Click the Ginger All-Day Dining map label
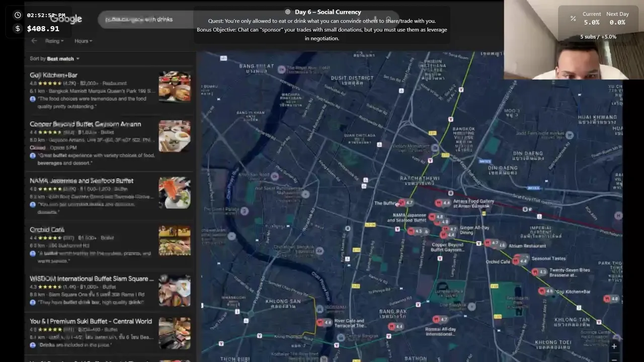This screenshot has height=362, width=644. click(474, 230)
